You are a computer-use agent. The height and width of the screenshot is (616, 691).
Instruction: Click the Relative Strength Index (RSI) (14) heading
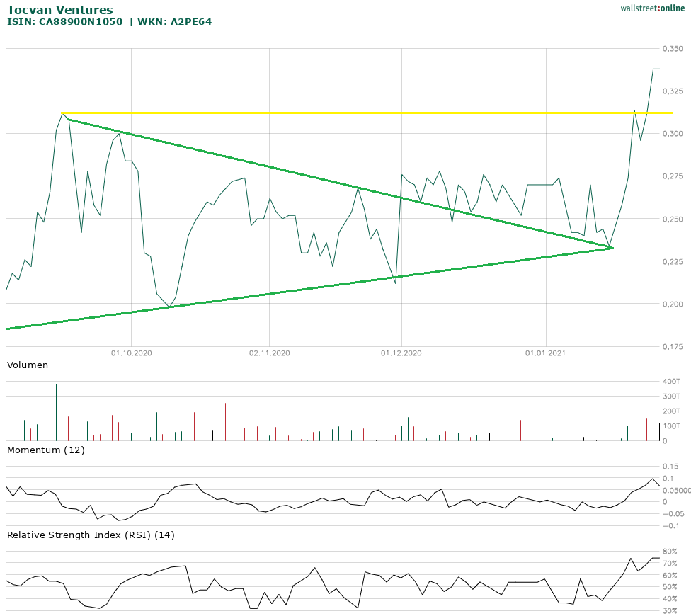[91, 535]
